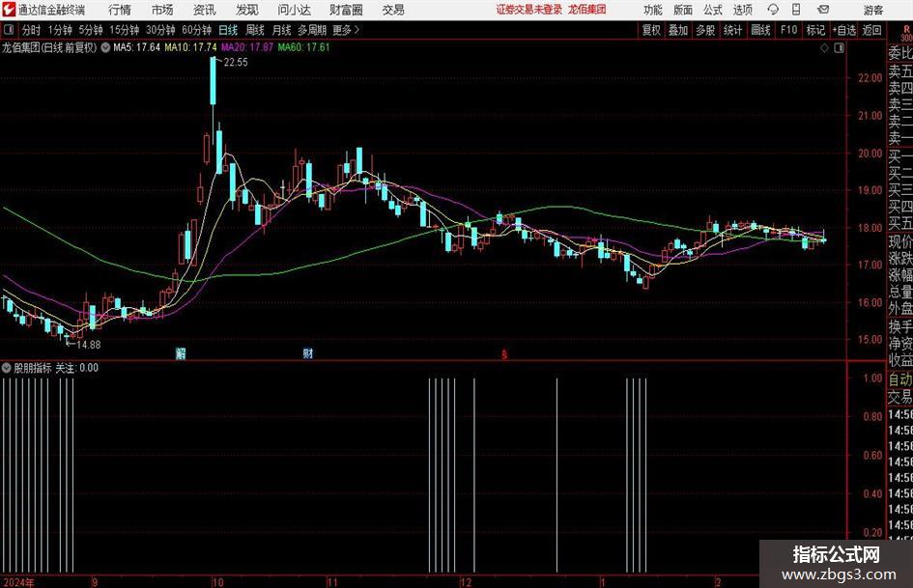Viewport: 913px width, 588px height.
Task: Toggle the left sidebar panel icon
Action: click(x=9, y=30)
